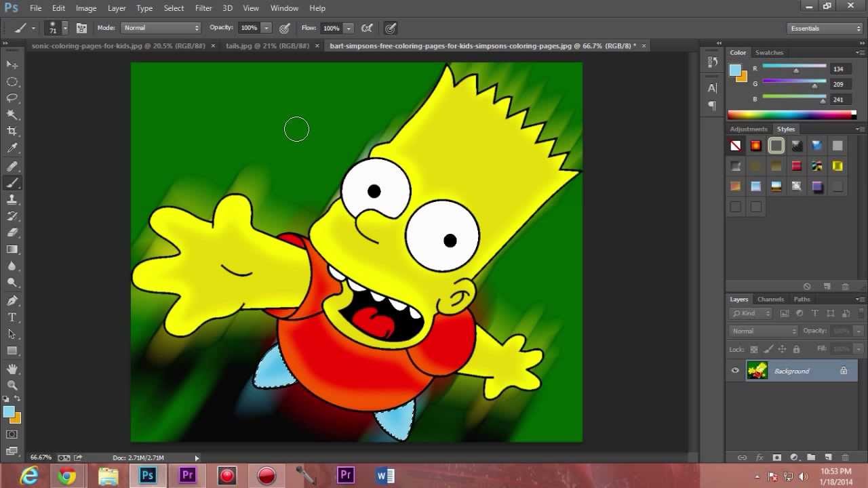The image size is (868, 488).
Task: Open the brush Mode dropdown
Action: click(x=161, y=28)
